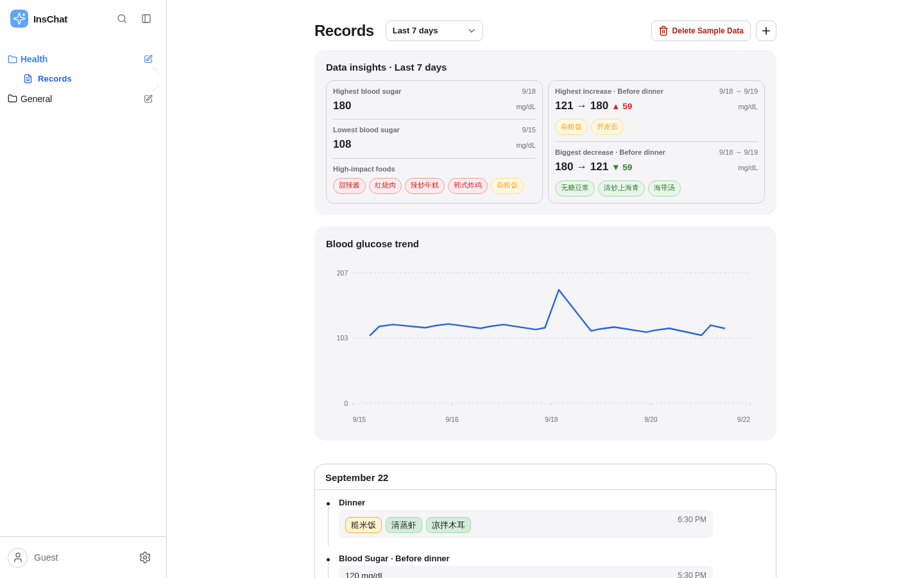
Task: Click the 无糖豆浆 tag
Action: pyautogui.click(x=575, y=188)
